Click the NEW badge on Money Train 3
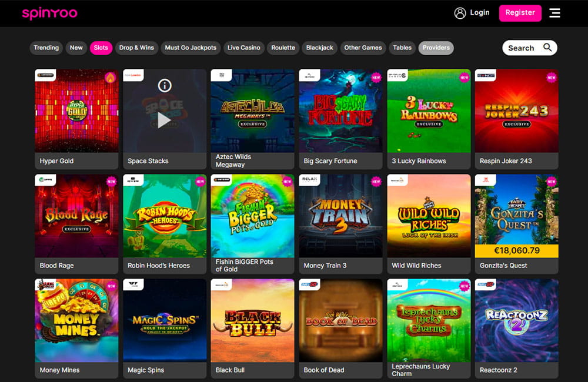This screenshot has width=588, height=382. click(x=376, y=182)
